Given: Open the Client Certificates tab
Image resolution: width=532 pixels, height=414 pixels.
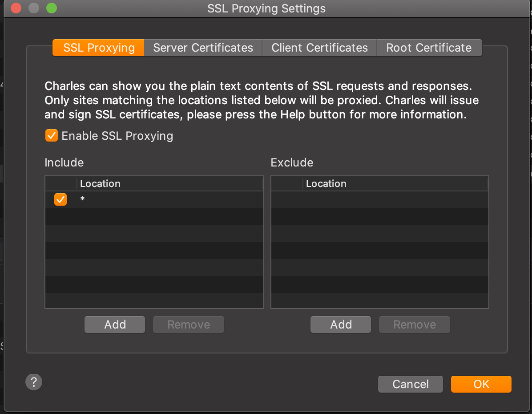Looking at the screenshot, I should [x=319, y=48].
